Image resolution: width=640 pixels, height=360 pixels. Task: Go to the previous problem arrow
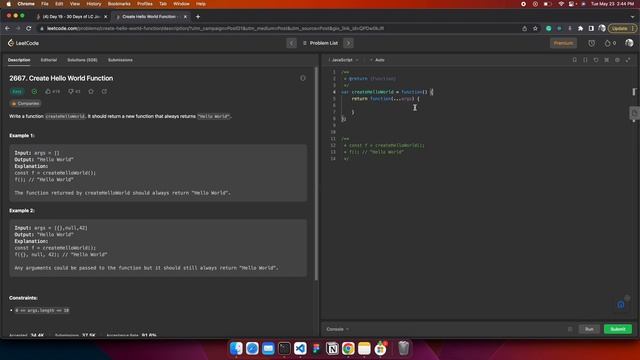pos(291,43)
